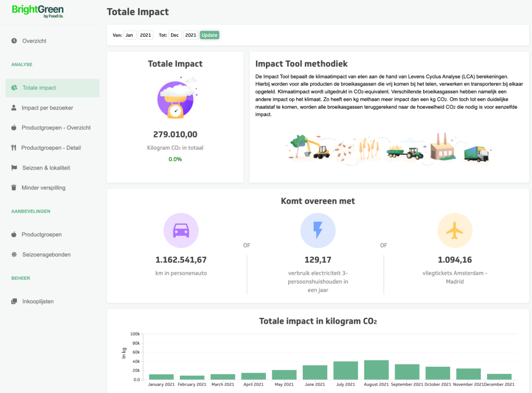Screen dimensions: 532x393
Task: Select Totale impact in the sidebar
Action: (52, 88)
